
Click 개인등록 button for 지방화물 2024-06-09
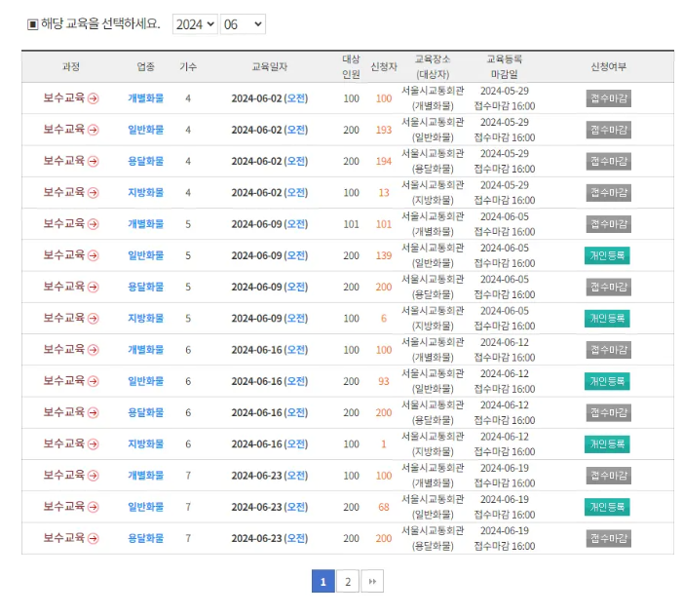607,319
